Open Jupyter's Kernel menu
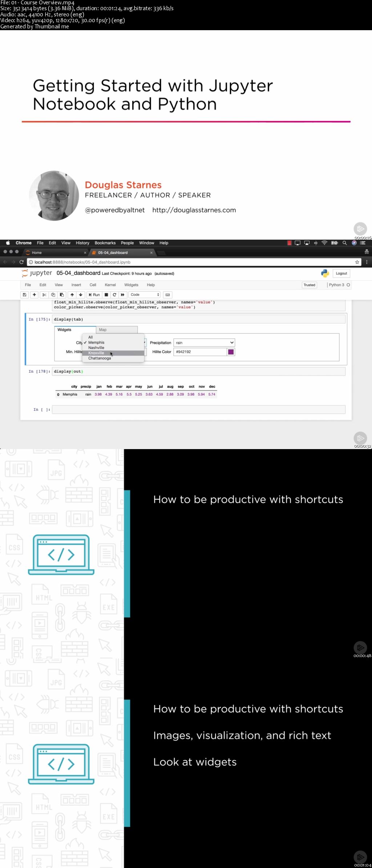Viewport: 372px width, 868px height. point(110,285)
